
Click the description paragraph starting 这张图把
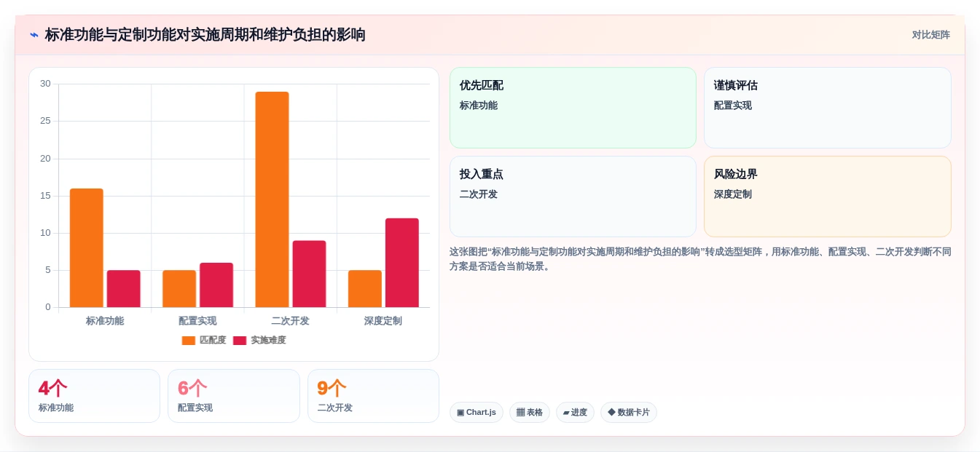[700, 259]
